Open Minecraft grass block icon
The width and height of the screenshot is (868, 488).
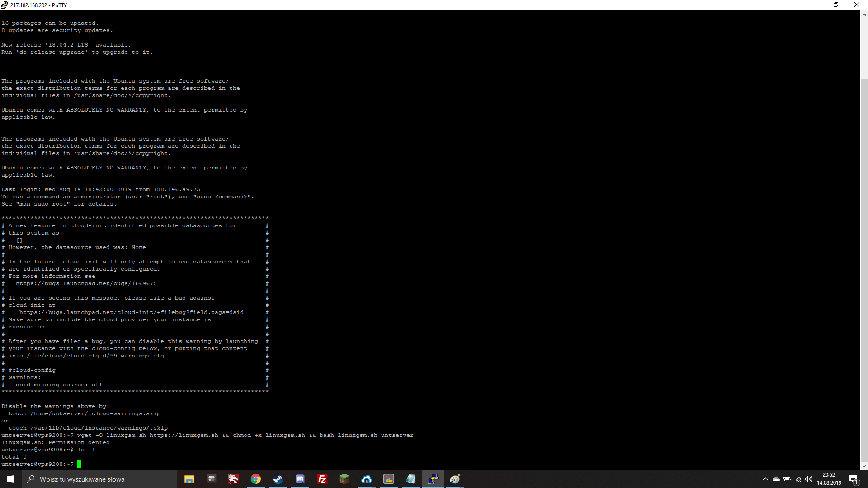[x=344, y=479]
